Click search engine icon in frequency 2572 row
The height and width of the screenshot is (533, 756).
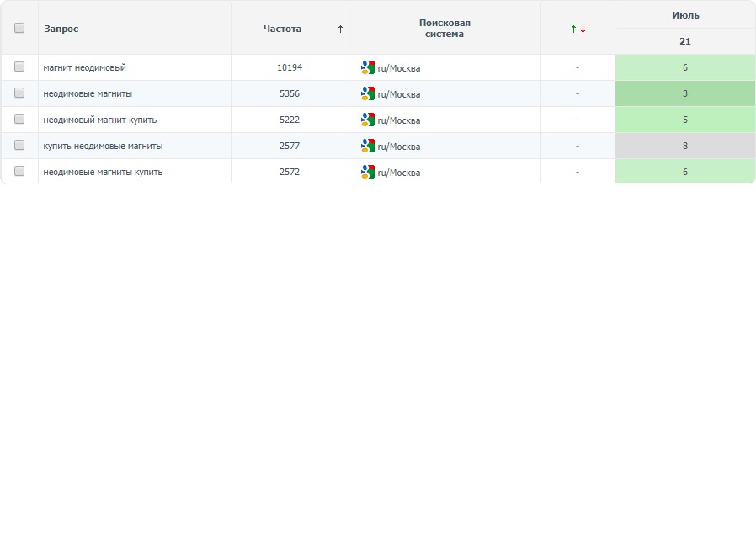click(x=368, y=172)
